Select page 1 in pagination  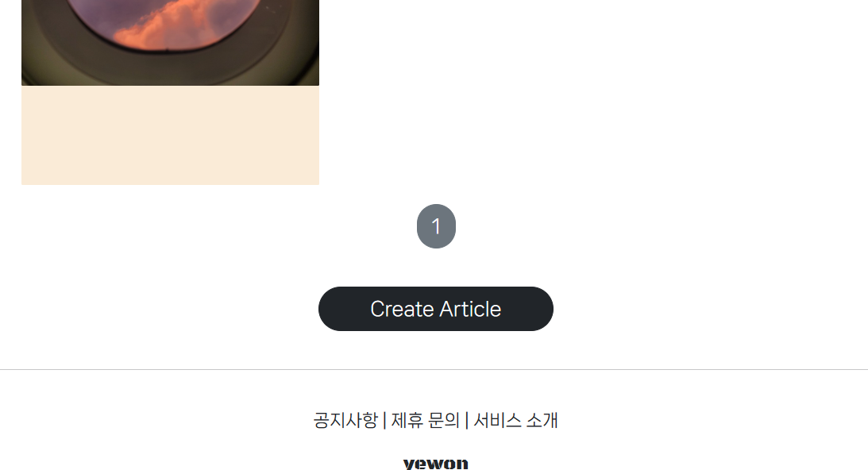coord(436,226)
